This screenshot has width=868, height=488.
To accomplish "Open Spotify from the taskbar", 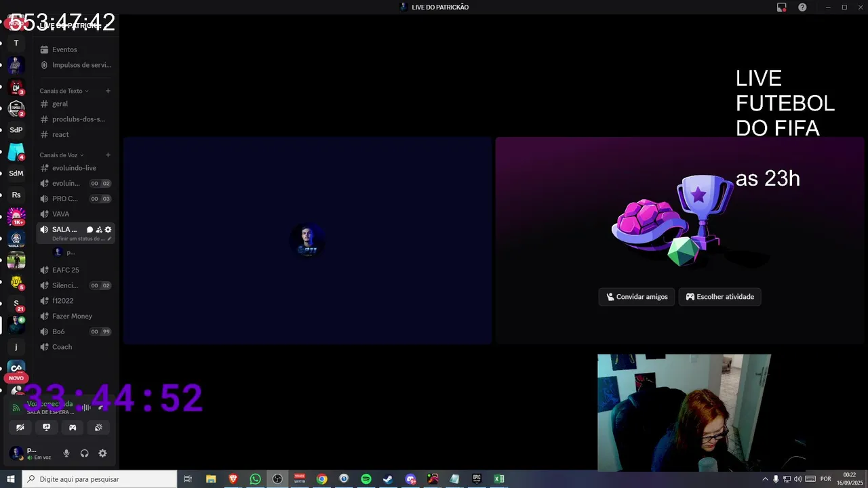I will pos(366,479).
